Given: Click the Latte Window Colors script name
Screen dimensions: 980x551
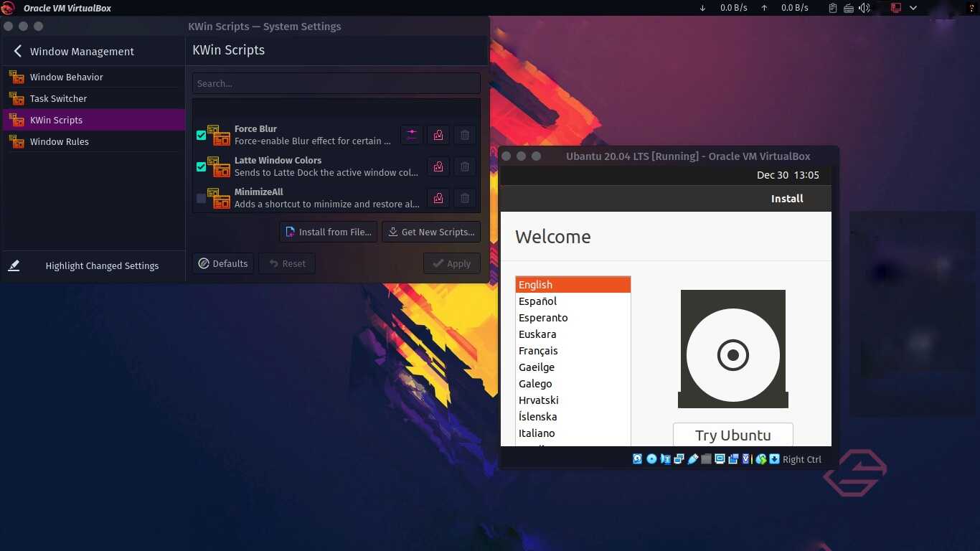Looking at the screenshot, I should click(278, 161).
